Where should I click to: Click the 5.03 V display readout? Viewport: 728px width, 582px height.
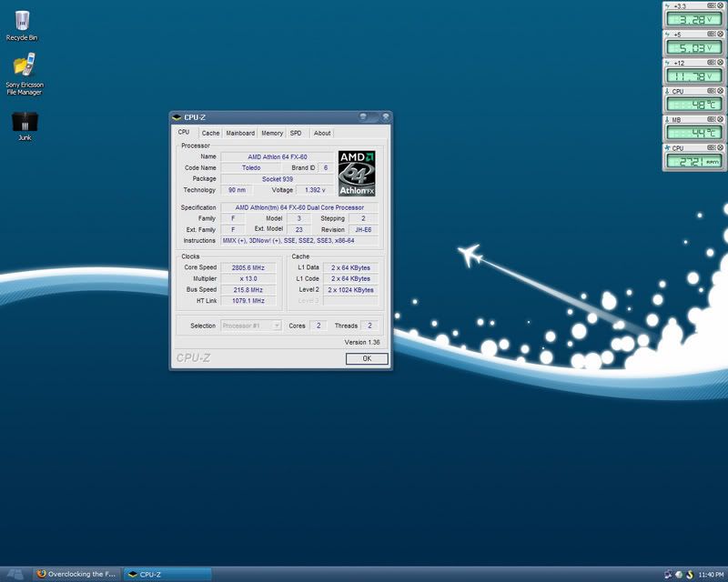(694, 48)
